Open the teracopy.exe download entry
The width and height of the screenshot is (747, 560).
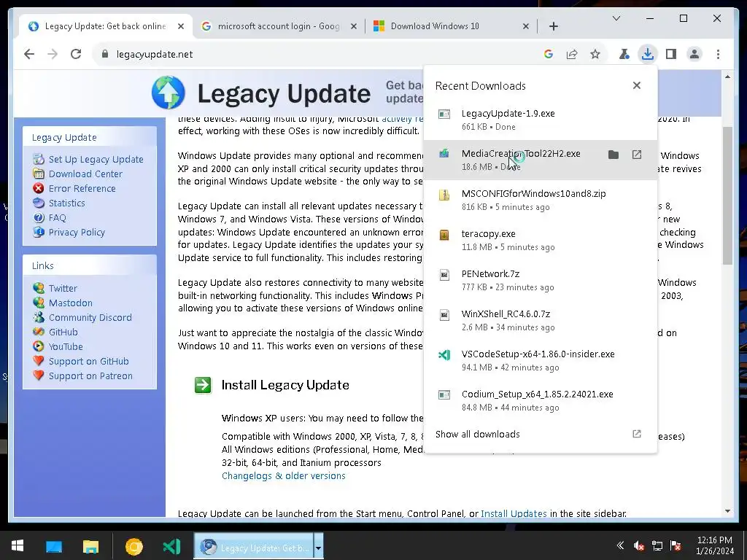[x=541, y=239]
